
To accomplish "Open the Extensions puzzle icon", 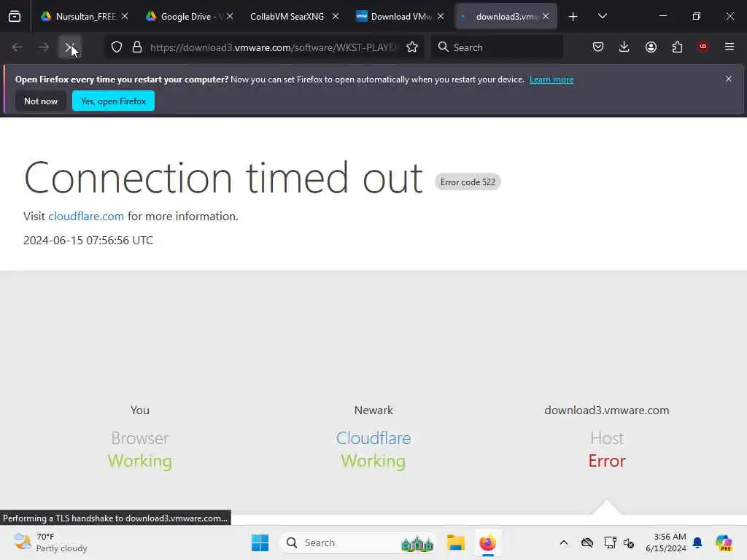I will pyautogui.click(x=677, y=47).
